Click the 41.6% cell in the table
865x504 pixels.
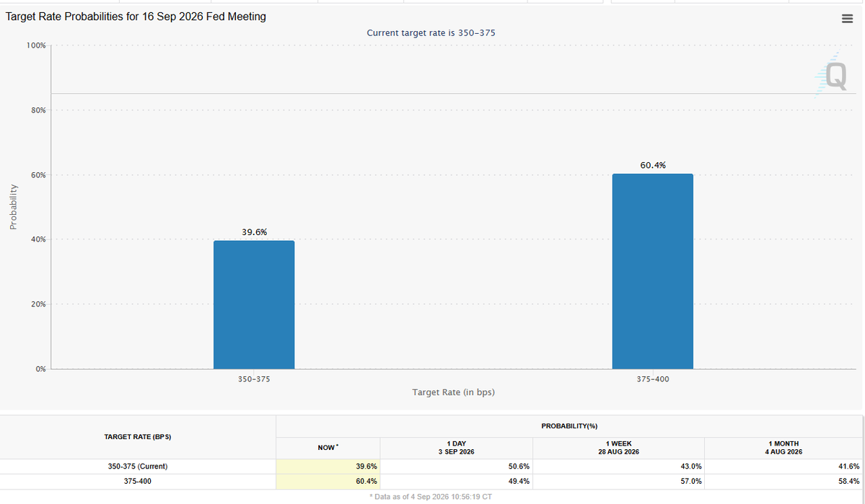pyautogui.click(x=783, y=467)
